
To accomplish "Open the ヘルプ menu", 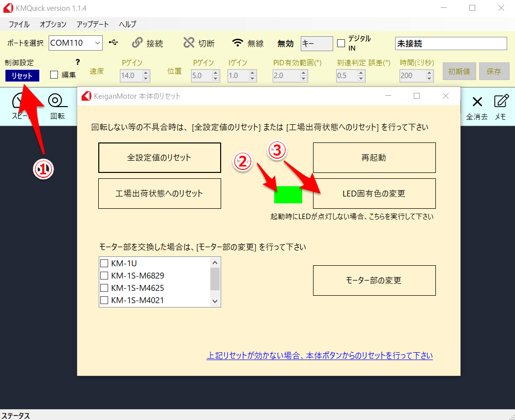I will pyautogui.click(x=127, y=24).
